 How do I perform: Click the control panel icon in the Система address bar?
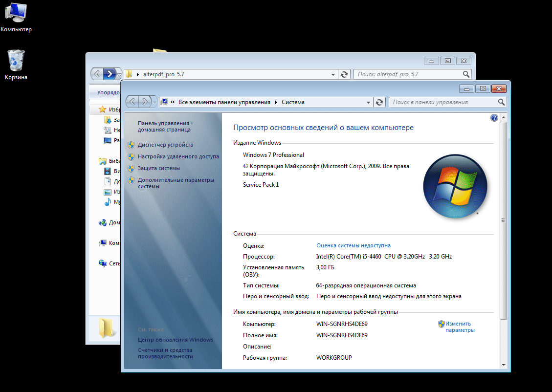tap(164, 102)
